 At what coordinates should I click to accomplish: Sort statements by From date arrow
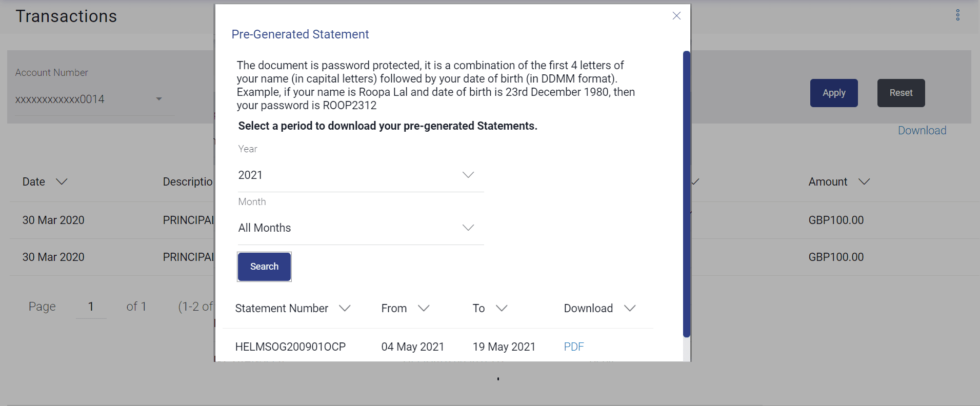point(424,308)
